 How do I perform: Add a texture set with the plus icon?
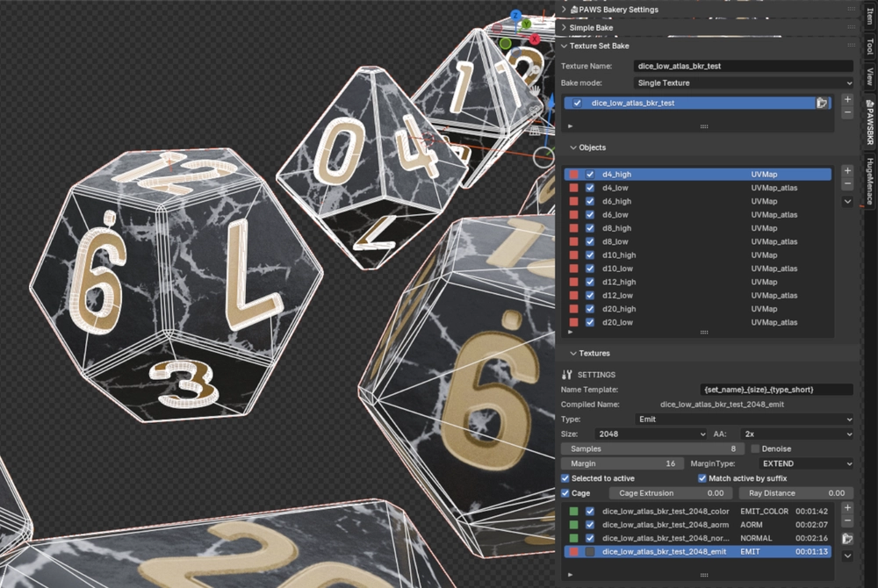(x=847, y=99)
